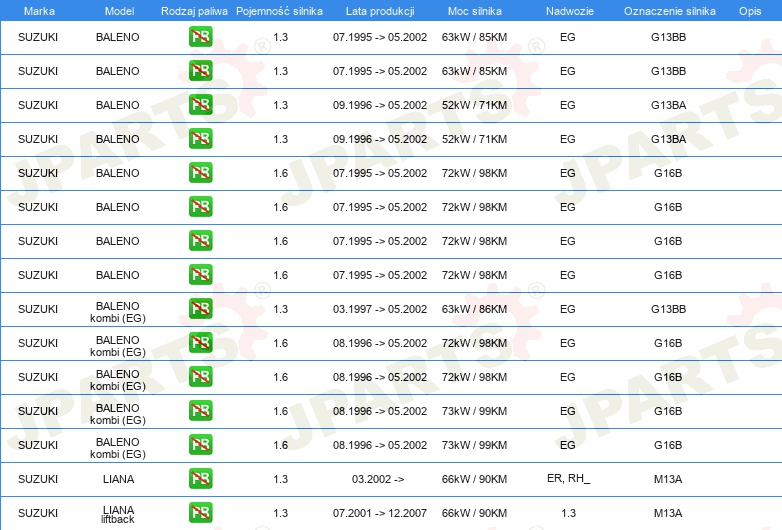
Task: Select the Opis column header
Action: click(x=750, y=11)
